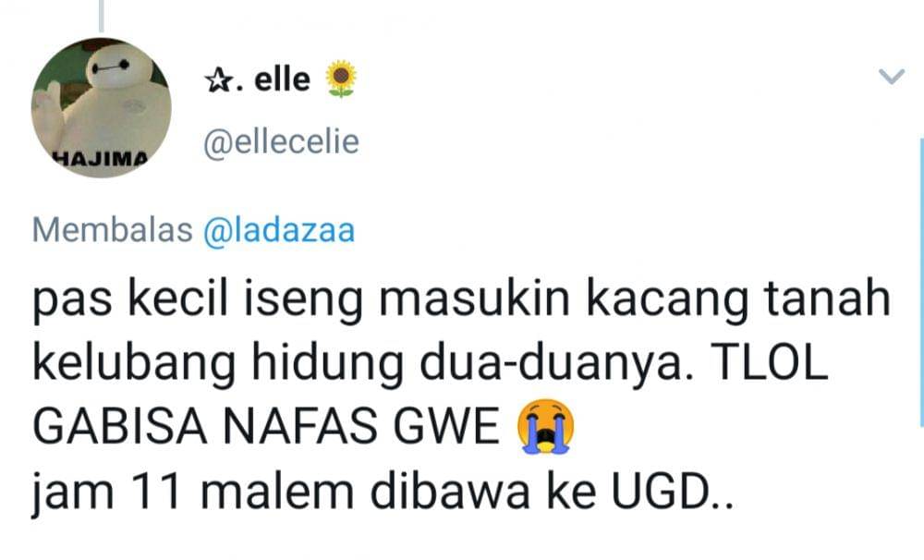924x560 pixels.
Task: Open the Baymax profile avatar
Action: (102, 108)
